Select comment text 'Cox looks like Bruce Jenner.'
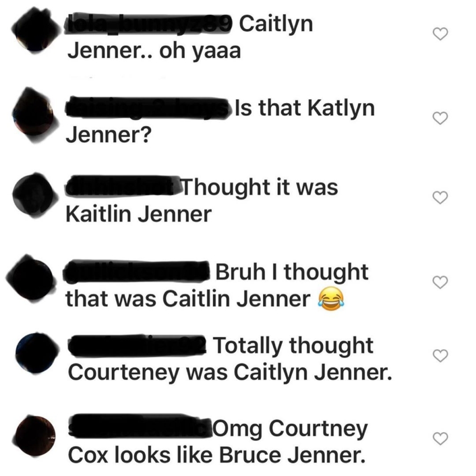This screenshot has height=476, width=476. pyautogui.click(x=217, y=455)
